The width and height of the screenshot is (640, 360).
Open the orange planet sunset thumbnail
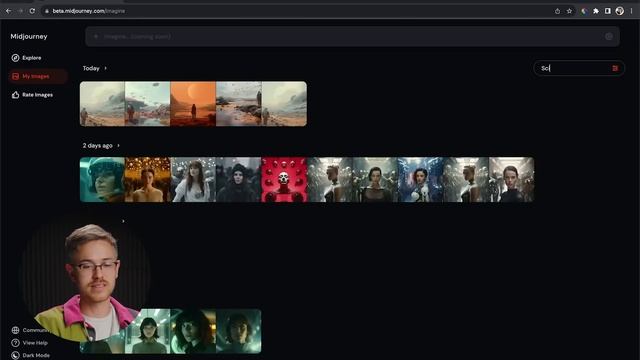[193, 104]
